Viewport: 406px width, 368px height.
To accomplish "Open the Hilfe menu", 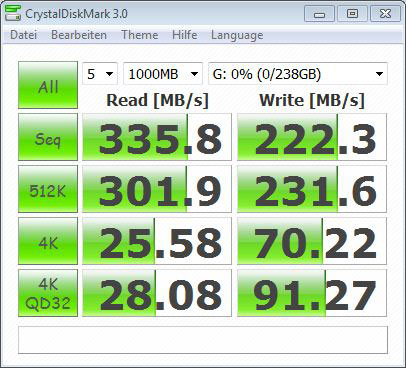I will click(x=184, y=35).
